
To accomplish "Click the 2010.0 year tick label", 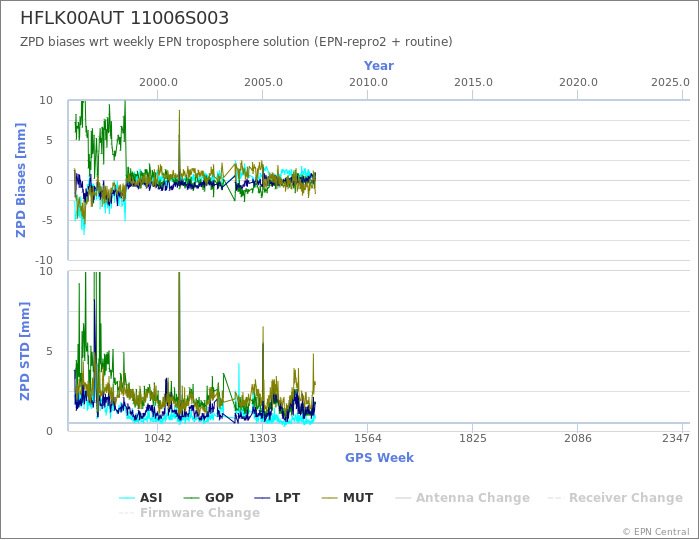I will (x=368, y=83).
